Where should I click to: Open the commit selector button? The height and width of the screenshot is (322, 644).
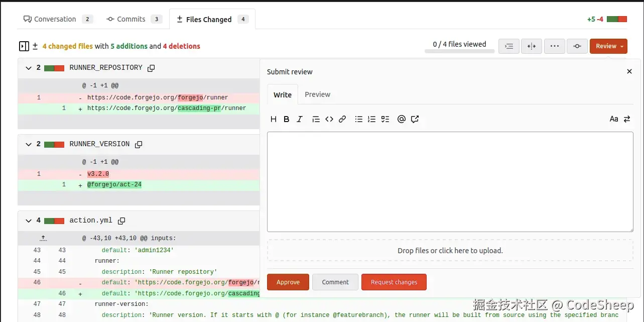[x=577, y=46]
